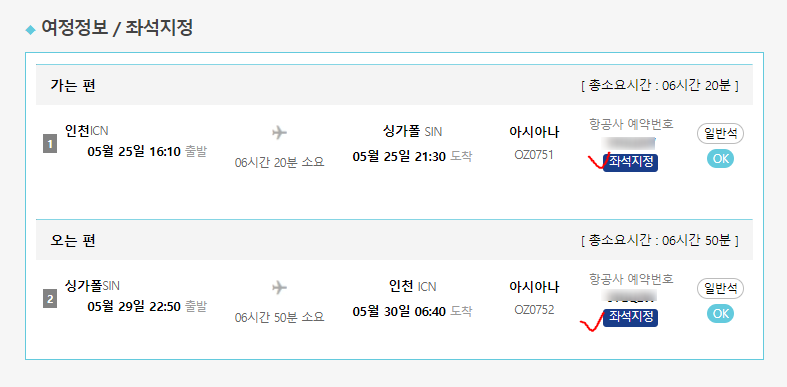This screenshot has height=387, width=787.
Task: Click the blurred reservation number for the outbound flight
Action: pyautogui.click(x=630, y=144)
